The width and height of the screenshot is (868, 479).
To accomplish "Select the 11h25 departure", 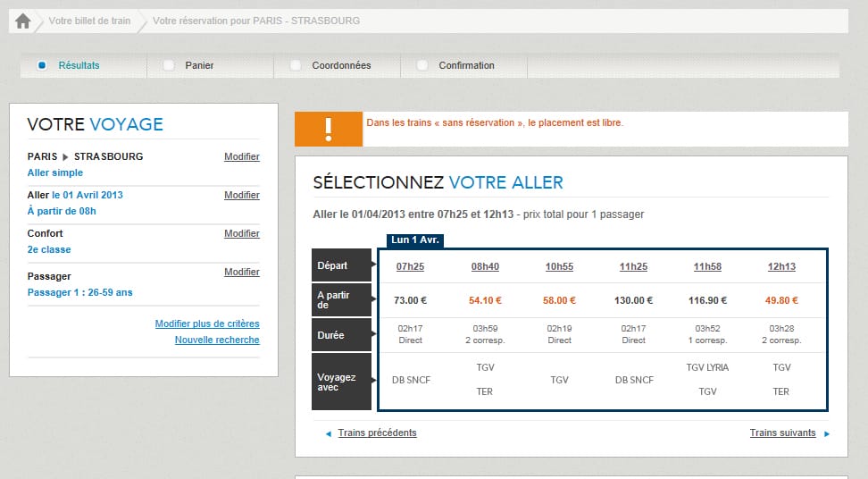I will [x=633, y=266].
